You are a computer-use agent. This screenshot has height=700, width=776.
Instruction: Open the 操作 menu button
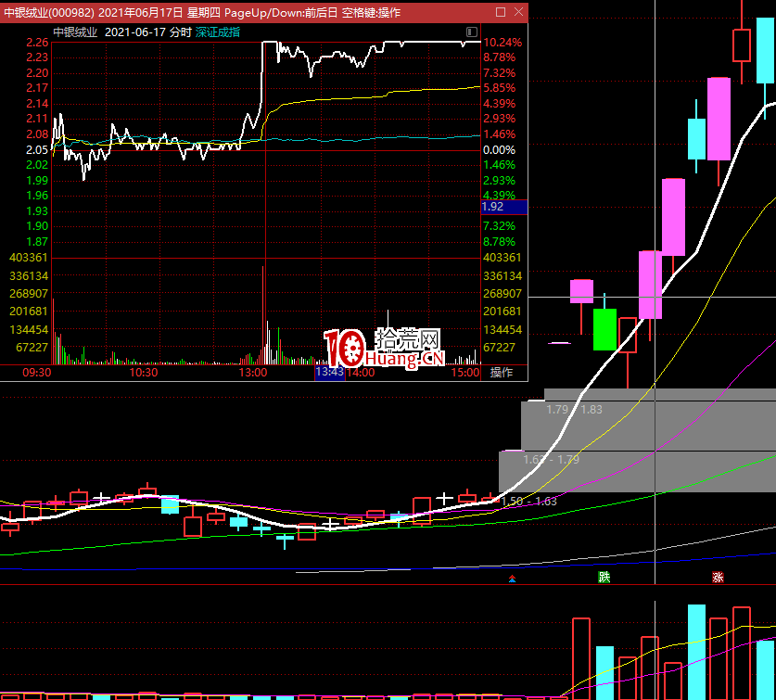tap(502, 373)
